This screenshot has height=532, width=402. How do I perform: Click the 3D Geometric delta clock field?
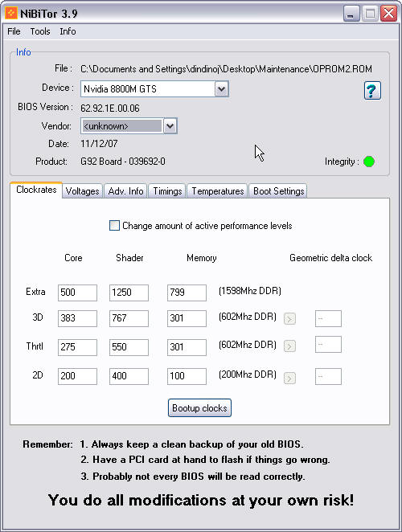328,318
